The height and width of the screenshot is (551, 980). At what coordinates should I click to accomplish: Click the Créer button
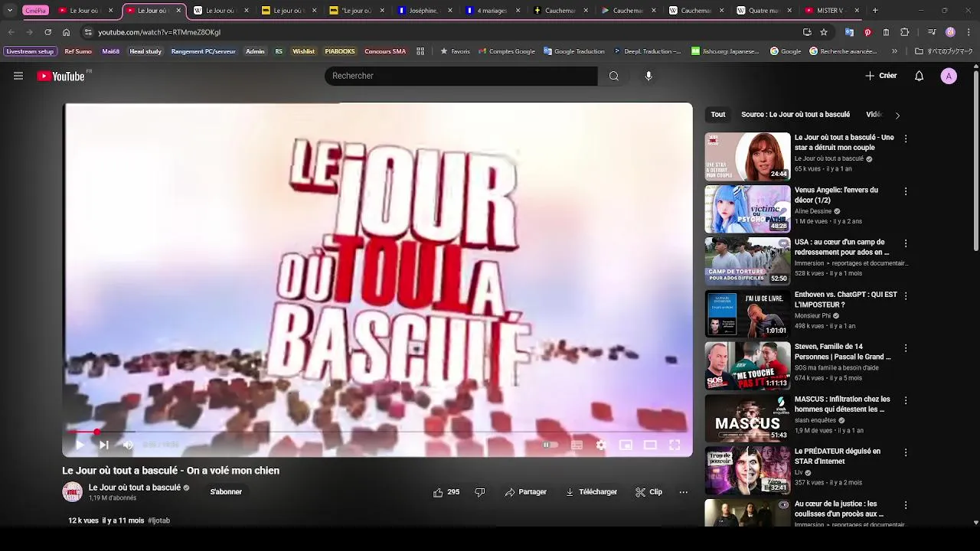coord(880,76)
